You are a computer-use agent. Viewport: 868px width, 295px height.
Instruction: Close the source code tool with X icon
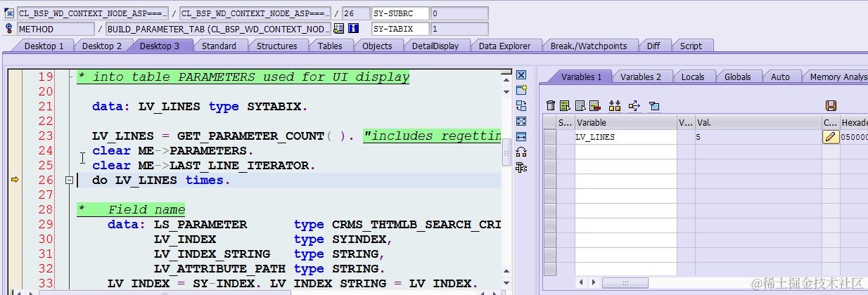coord(521,74)
